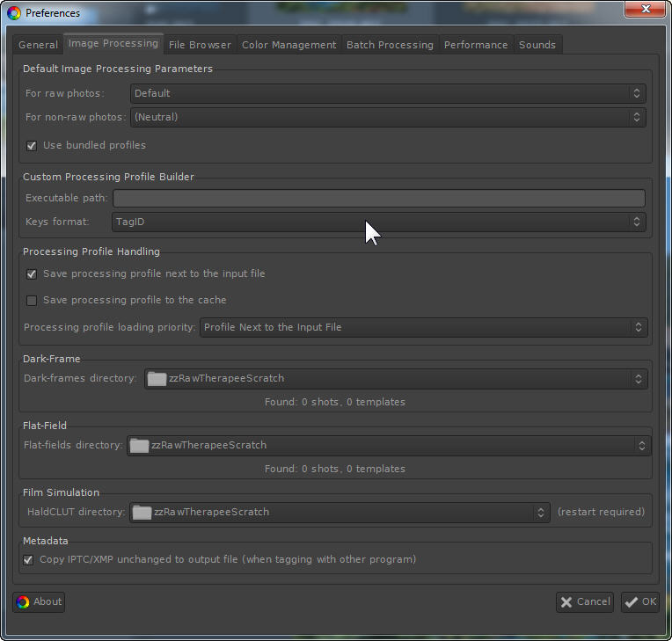672x641 pixels.
Task: Open Processing profile loading priority dropdown
Action: (x=423, y=328)
